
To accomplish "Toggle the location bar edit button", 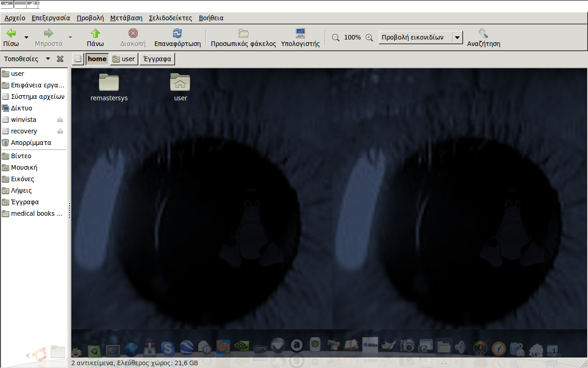I will pyautogui.click(x=78, y=59).
